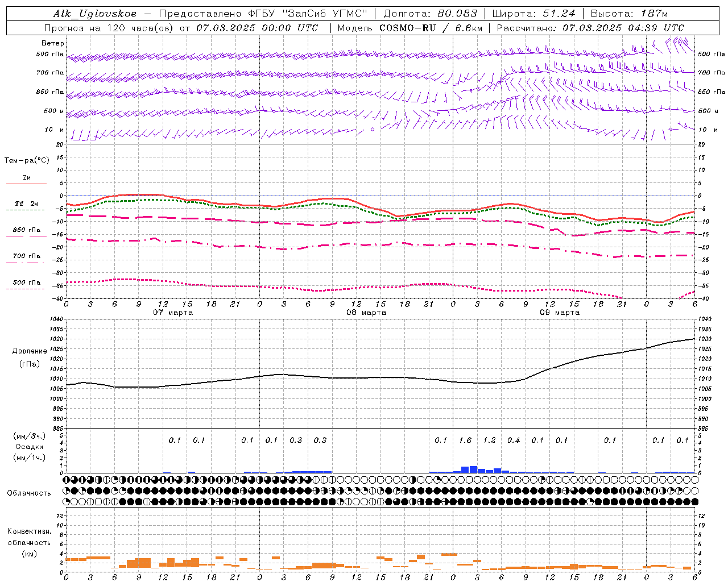The height and width of the screenshot is (582, 728).
Task: Click the 09 марта date label
Action: pyautogui.click(x=560, y=313)
